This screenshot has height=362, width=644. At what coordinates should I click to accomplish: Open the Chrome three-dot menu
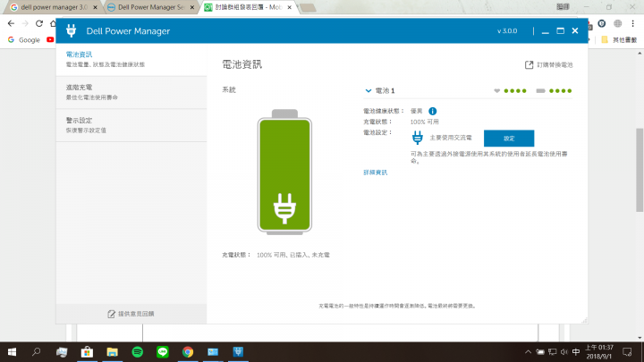pos(633,24)
